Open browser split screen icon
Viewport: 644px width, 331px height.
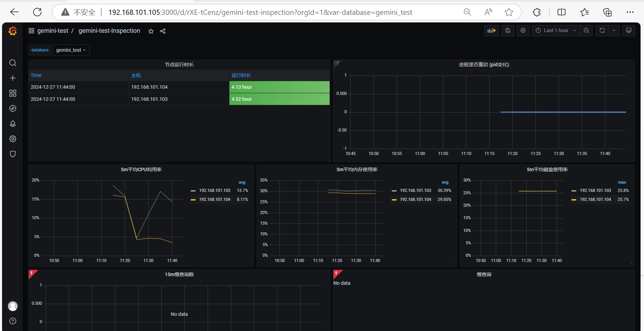coord(561,12)
